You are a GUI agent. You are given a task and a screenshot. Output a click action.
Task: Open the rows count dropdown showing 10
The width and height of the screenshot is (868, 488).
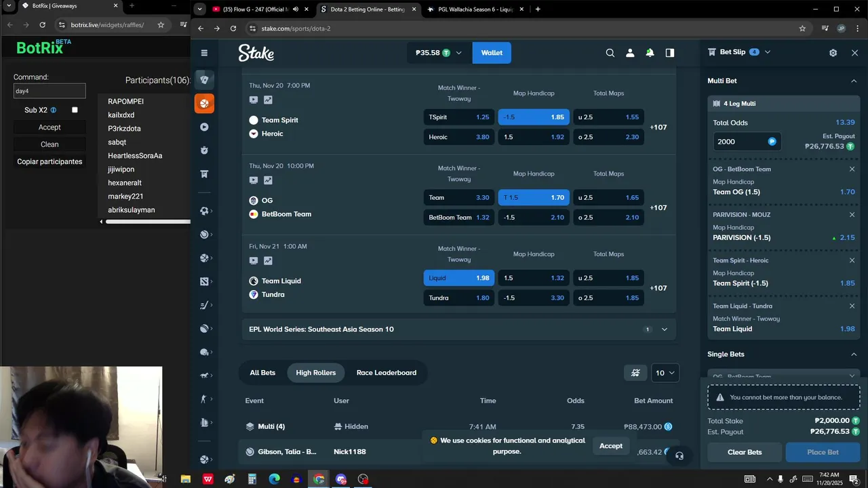[665, 373]
